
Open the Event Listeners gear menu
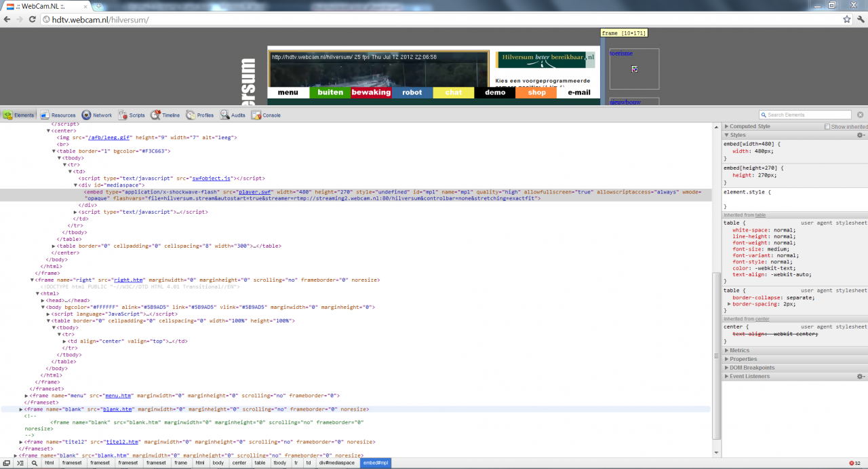click(861, 376)
